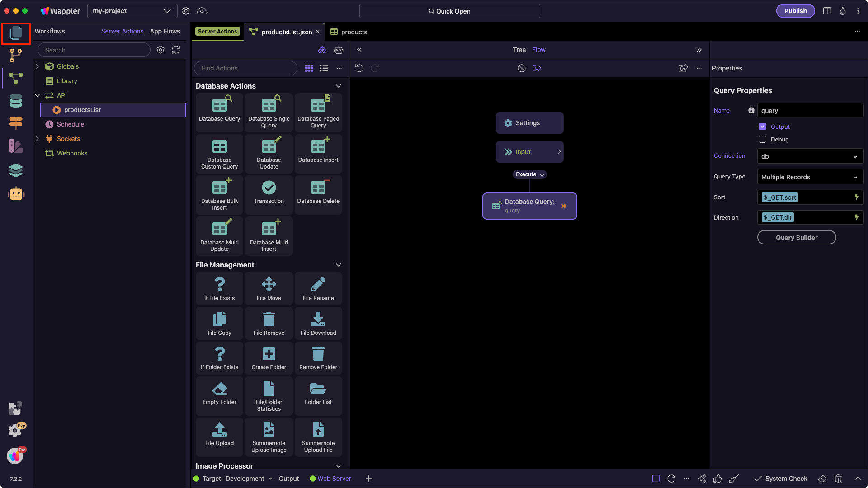Expand the Globals tree item
The width and height of the screenshot is (868, 488).
point(37,66)
